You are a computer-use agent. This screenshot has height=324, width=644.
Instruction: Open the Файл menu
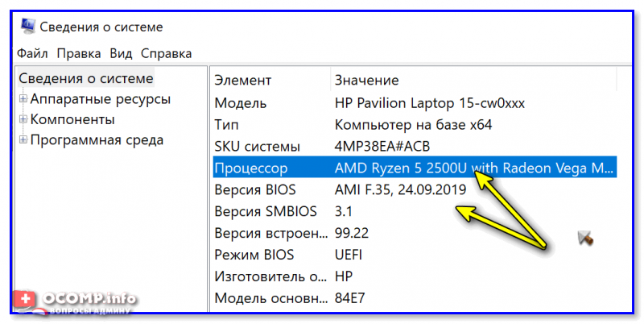(32, 53)
